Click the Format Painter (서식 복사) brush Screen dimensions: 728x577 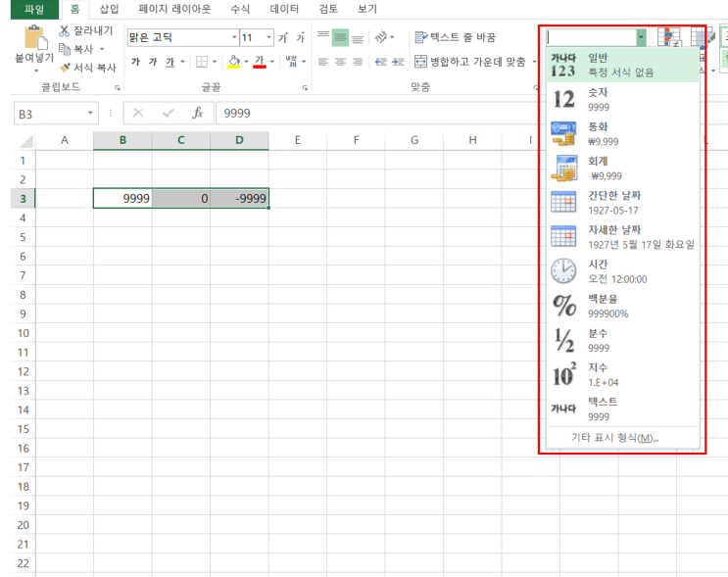(x=65, y=68)
